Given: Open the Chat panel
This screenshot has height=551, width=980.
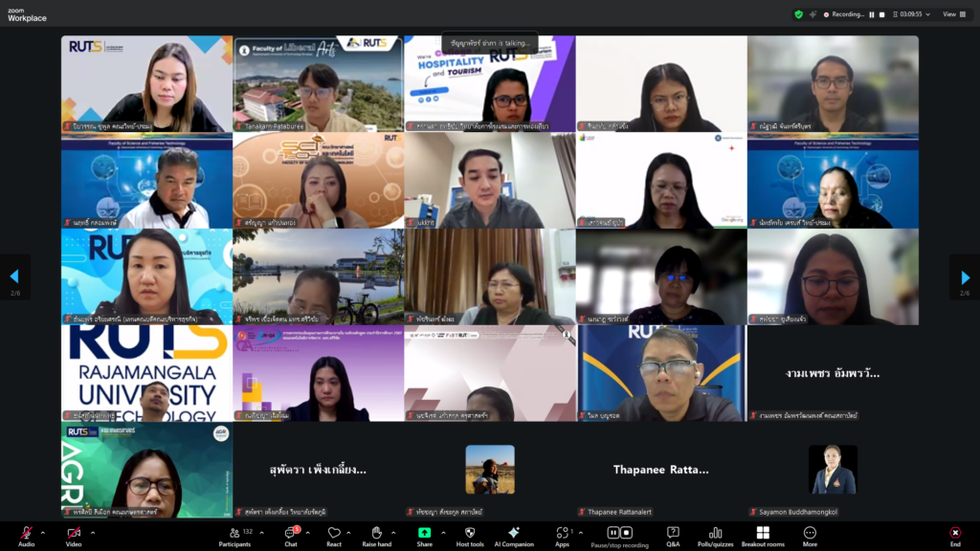Looking at the screenshot, I should [x=290, y=533].
